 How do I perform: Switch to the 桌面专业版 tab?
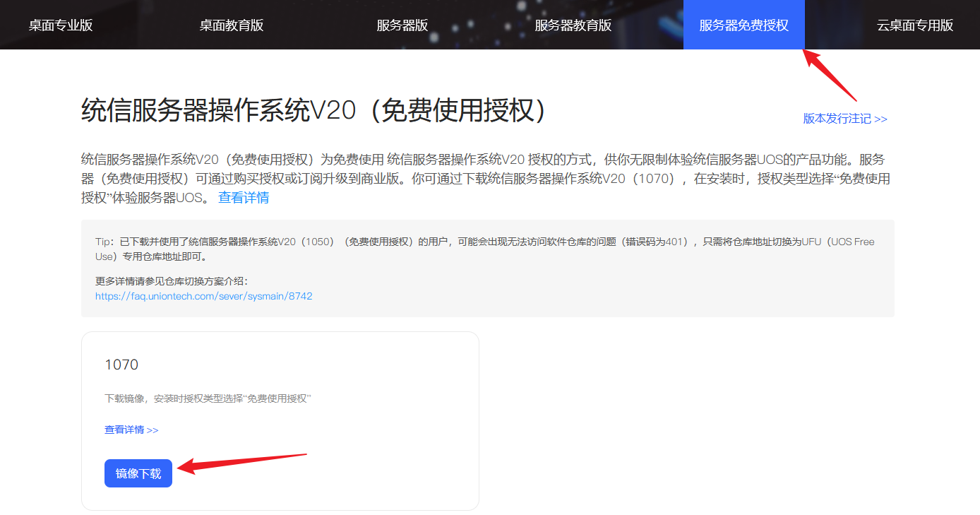[x=61, y=25]
